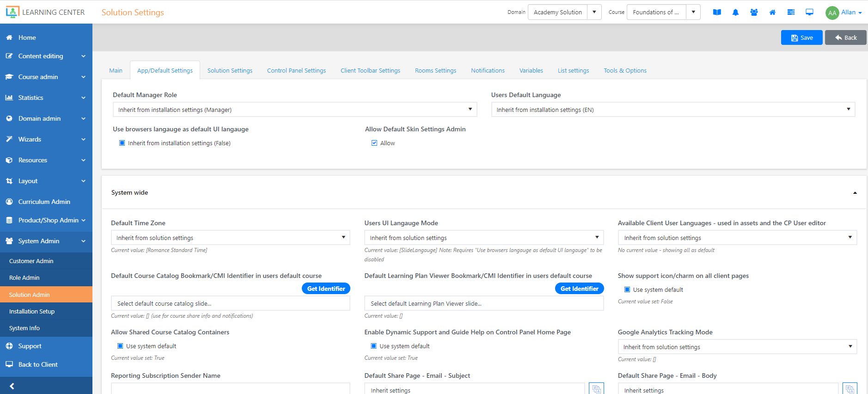
Task: Open Available Client User Languages dropdown
Action: tap(737, 238)
